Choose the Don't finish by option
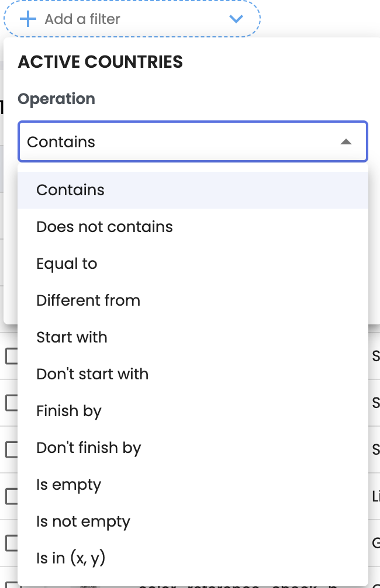The height and width of the screenshot is (588, 380). pyautogui.click(x=89, y=448)
